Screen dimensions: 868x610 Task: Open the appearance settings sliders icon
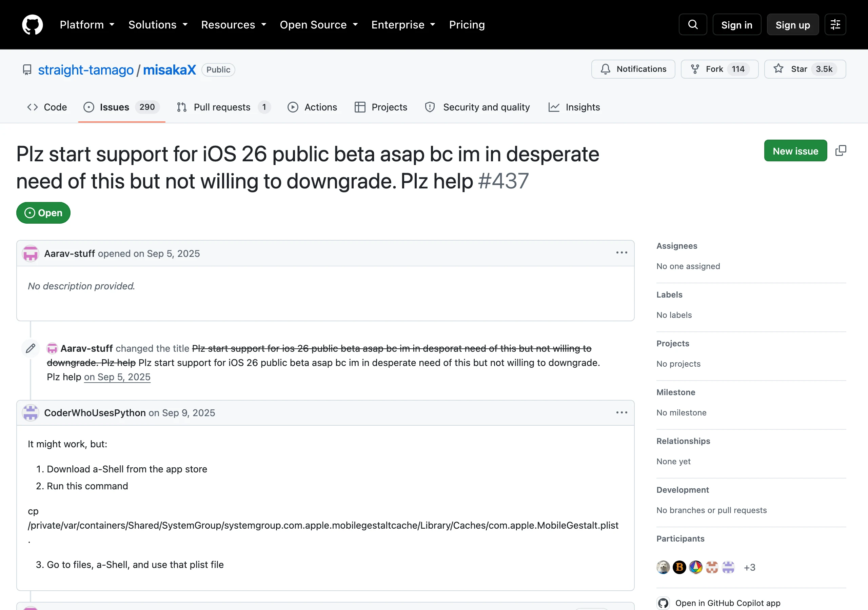click(835, 24)
